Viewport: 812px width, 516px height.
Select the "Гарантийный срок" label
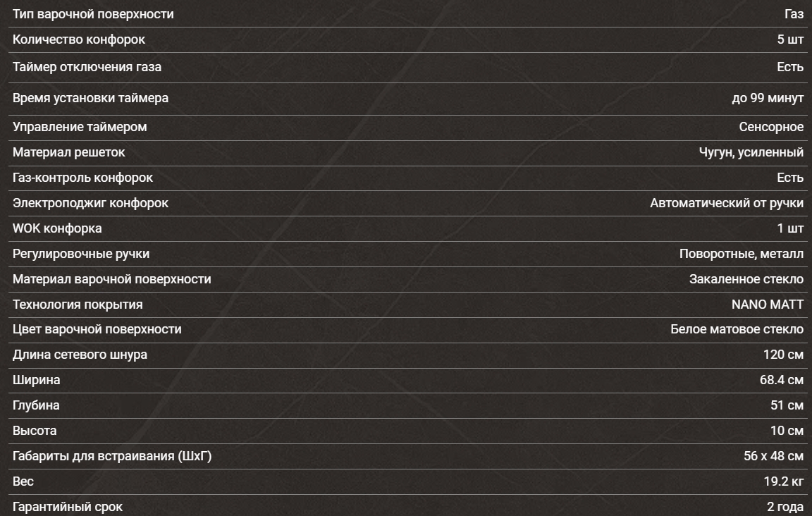[68, 507]
